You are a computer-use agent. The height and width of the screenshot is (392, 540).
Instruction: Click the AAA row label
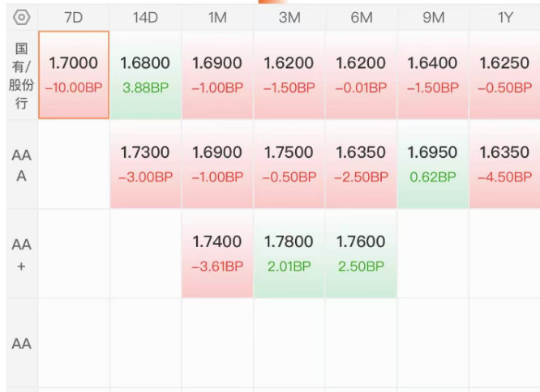click(x=21, y=165)
